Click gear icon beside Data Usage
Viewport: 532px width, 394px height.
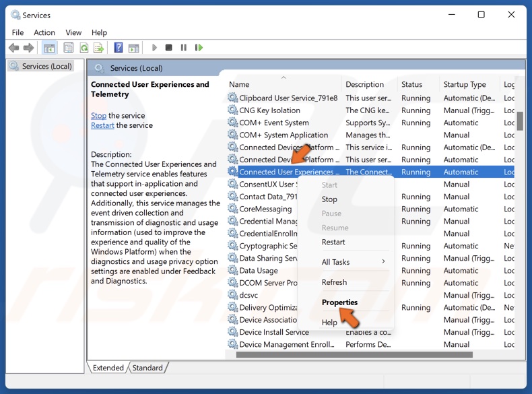233,270
